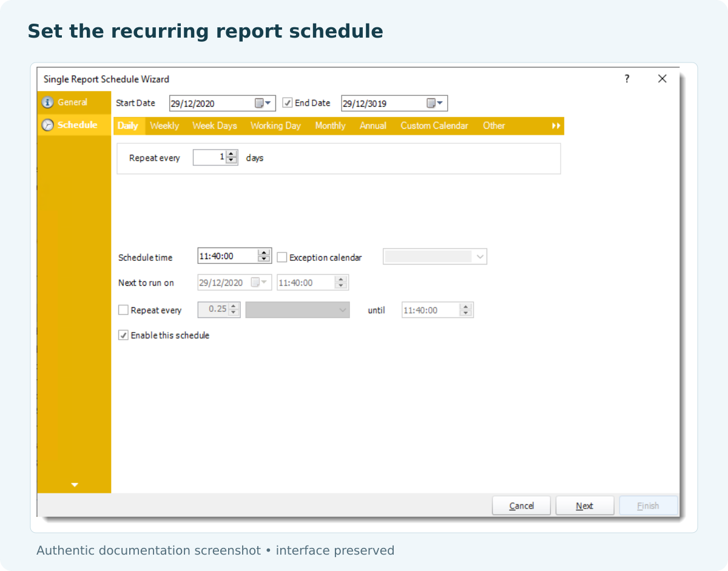Close the Single Report Schedule Wizard
This screenshot has height=571, width=728.
click(662, 79)
